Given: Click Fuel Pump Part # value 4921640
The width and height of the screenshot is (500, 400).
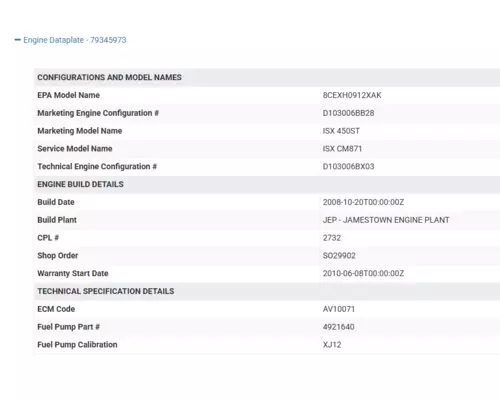Looking at the screenshot, I should (x=338, y=327).
